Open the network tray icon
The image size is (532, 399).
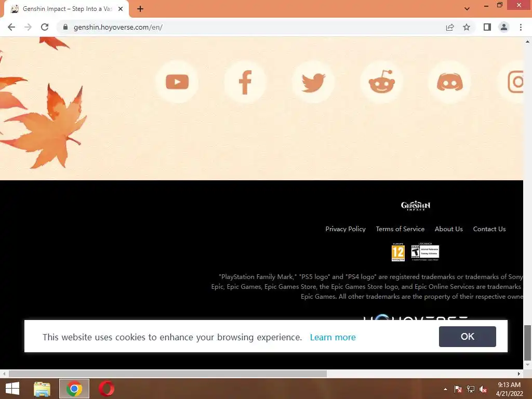[x=471, y=389]
